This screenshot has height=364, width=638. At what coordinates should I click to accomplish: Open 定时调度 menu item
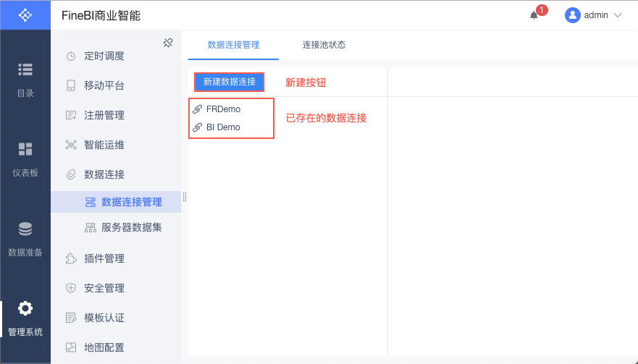pos(104,56)
